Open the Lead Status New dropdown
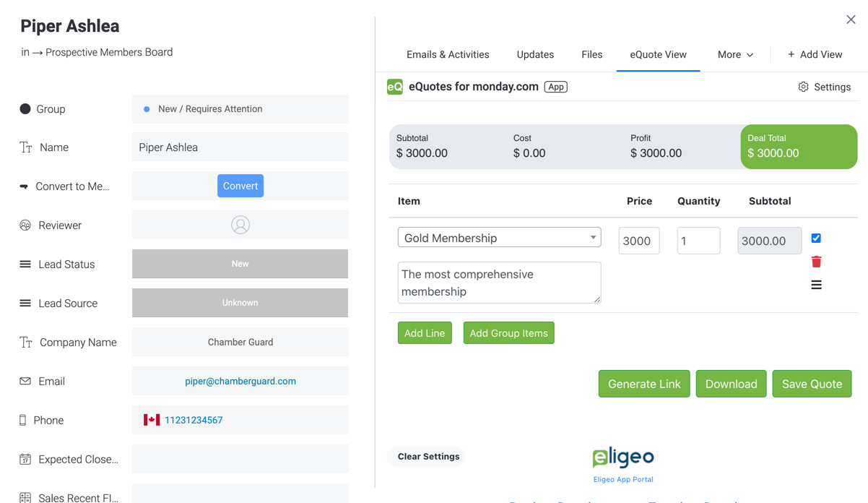 click(240, 264)
